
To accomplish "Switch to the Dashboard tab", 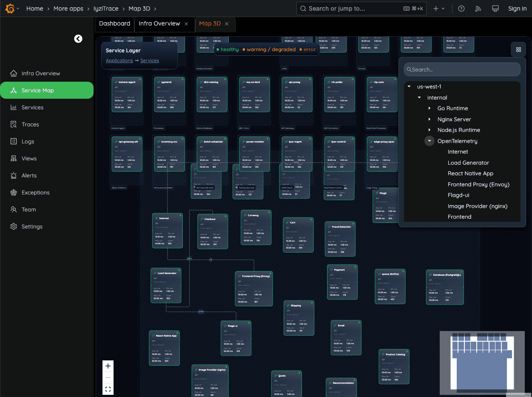I will pos(114,24).
